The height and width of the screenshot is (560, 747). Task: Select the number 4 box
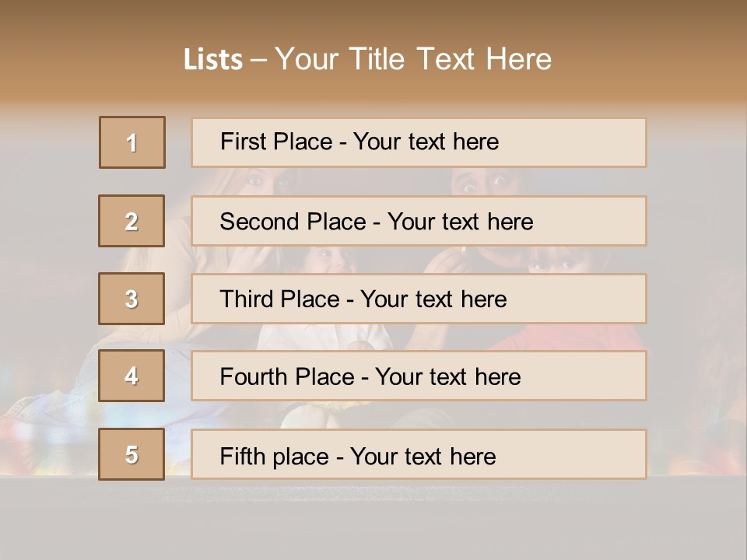[132, 376]
